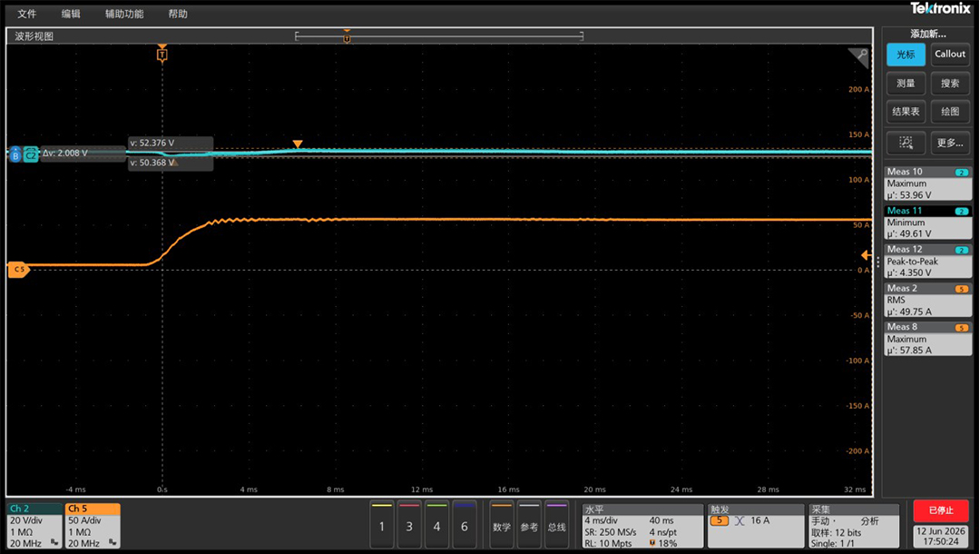Click the orange trigger level arrow
Viewport: 980px width, 554px height.
(x=866, y=255)
